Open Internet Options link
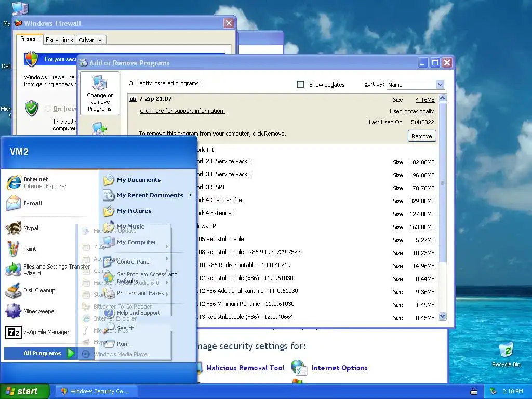The image size is (532, 399). point(339,368)
